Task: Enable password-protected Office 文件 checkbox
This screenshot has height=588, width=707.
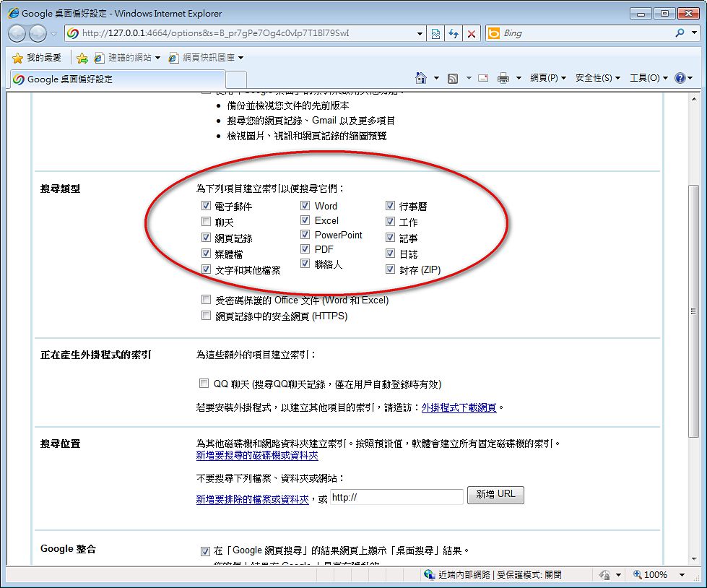Action: 206,299
